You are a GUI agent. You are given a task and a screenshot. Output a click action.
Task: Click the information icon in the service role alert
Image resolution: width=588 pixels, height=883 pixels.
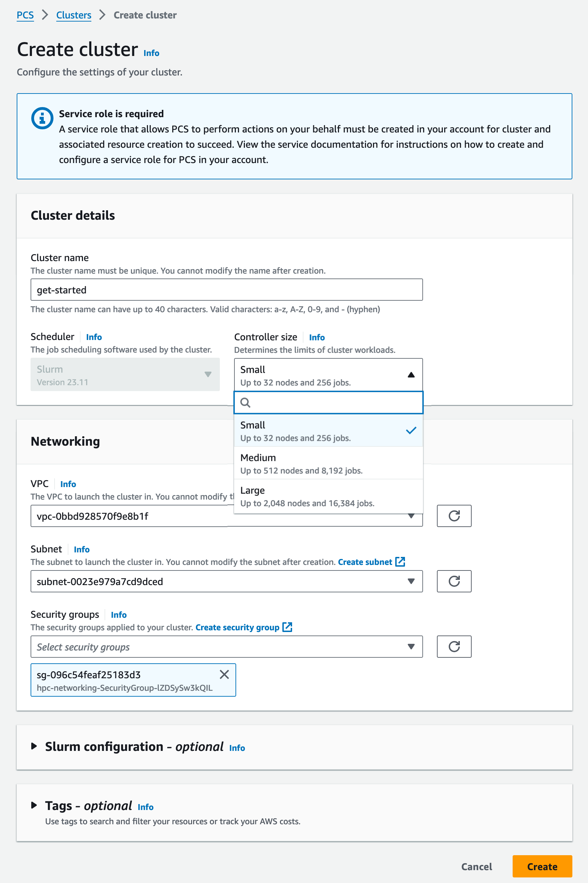tap(42, 118)
